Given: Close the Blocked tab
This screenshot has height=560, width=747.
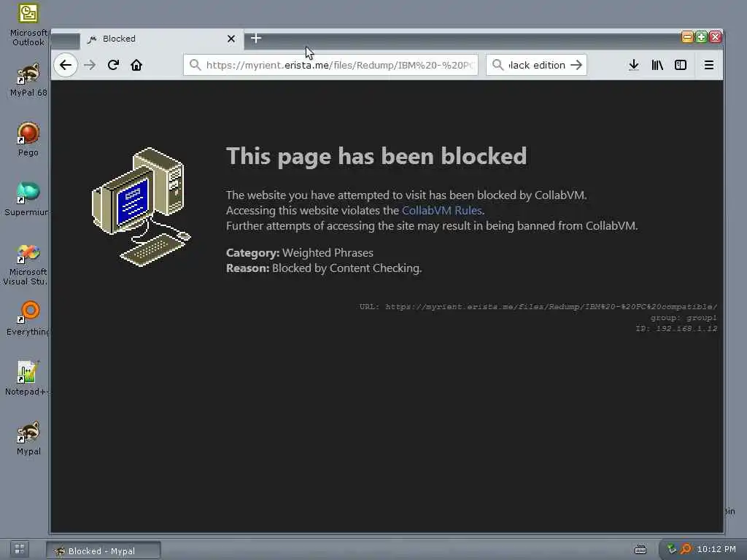Looking at the screenshot, I should click(231, 39).
